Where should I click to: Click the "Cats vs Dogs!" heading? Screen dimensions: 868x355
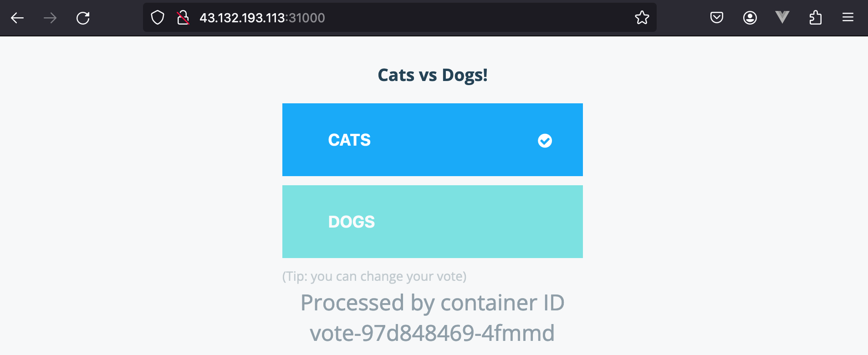coord(433,75)
